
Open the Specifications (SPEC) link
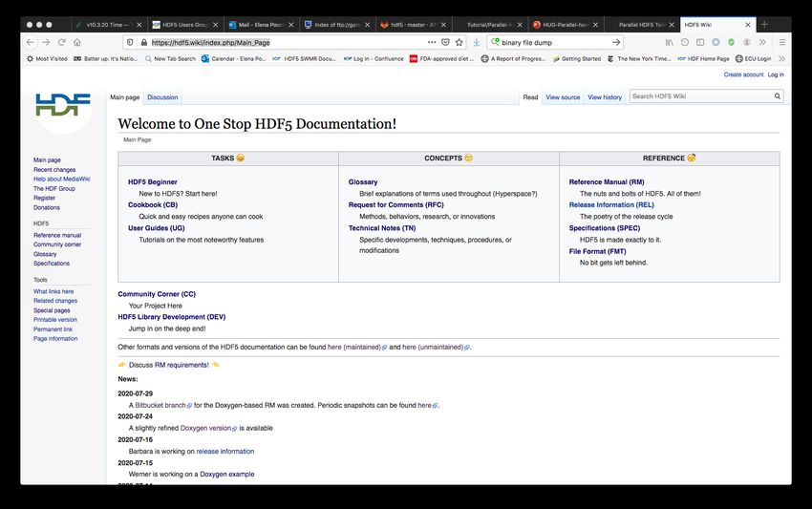tap(605, 228)
